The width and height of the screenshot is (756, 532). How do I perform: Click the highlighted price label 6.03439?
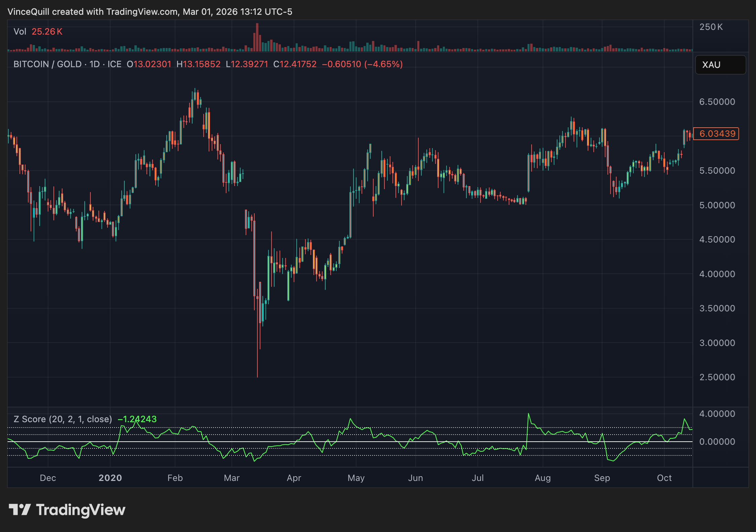[716, 134]
